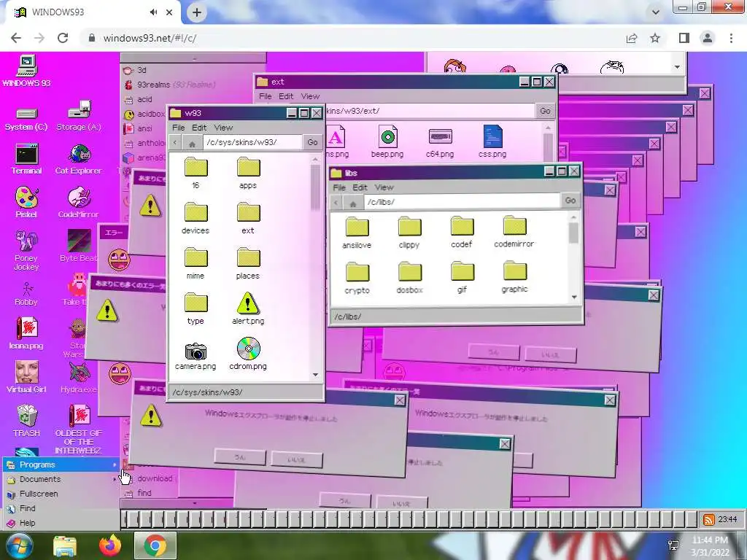Screen dimensions: 747x560
Task: Open File Explorer from the Windows taskbar
Action: (x=65, y=546)
